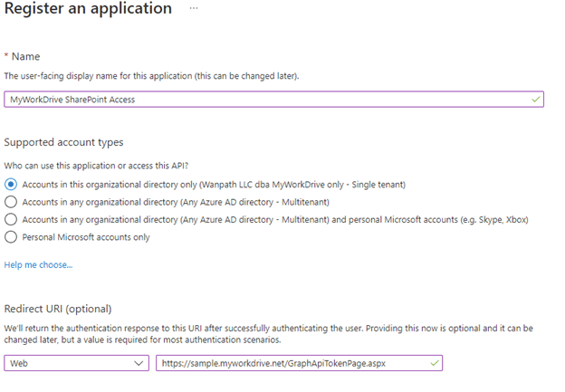This screenshot has width=565, height=392.
Task: Select Personal Microsoft accounts only
Action: point(11,237)
